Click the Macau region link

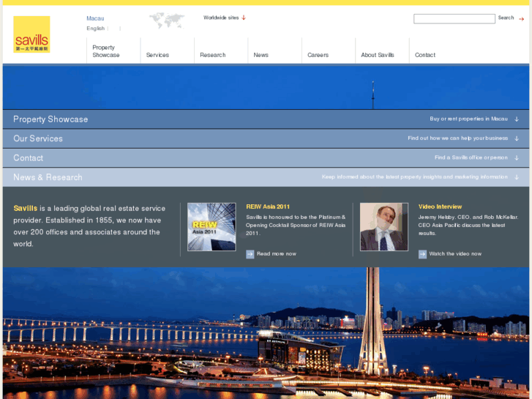coord(95,18)
